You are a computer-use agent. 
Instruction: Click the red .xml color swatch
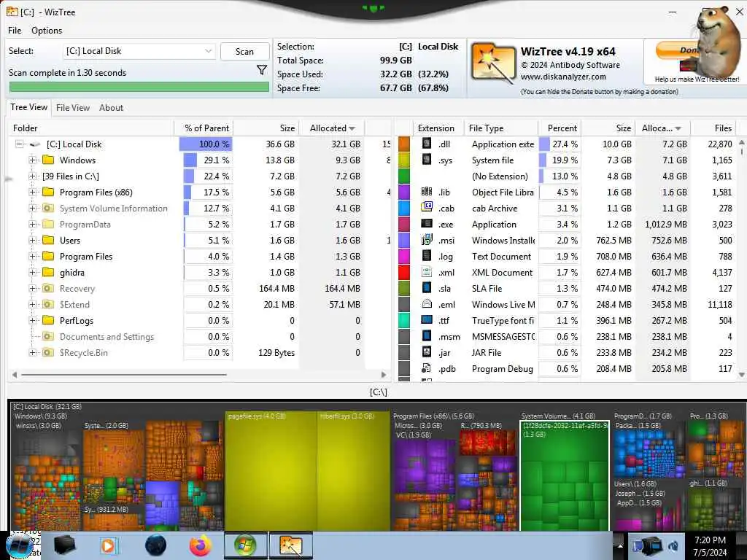pyautogui.click(x=404, y=273)
